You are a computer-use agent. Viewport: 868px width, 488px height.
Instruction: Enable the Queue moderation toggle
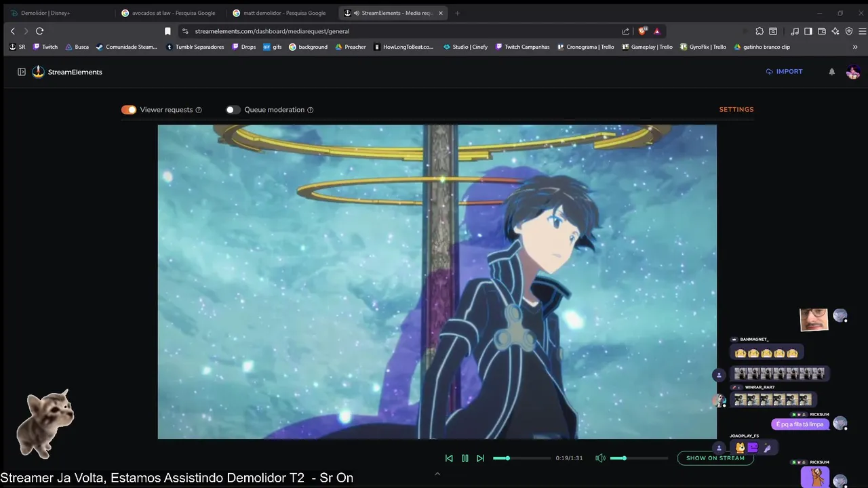pos(233,110)
